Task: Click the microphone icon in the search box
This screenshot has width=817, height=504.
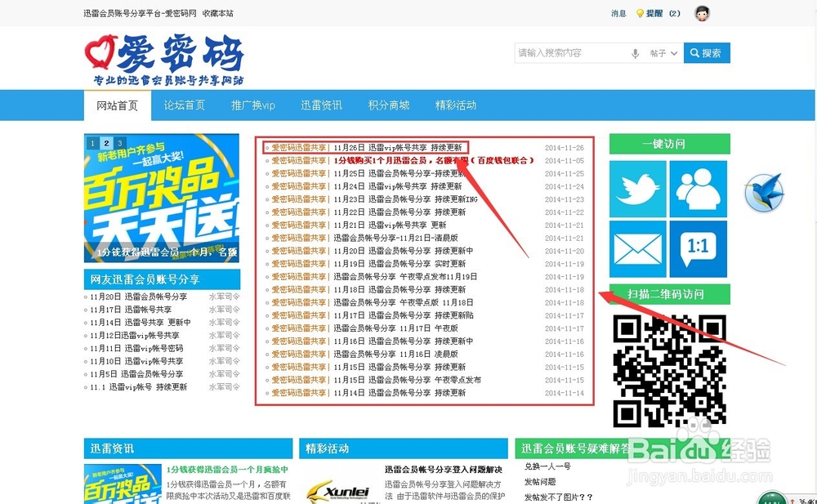Action: [x=635, y=53]
